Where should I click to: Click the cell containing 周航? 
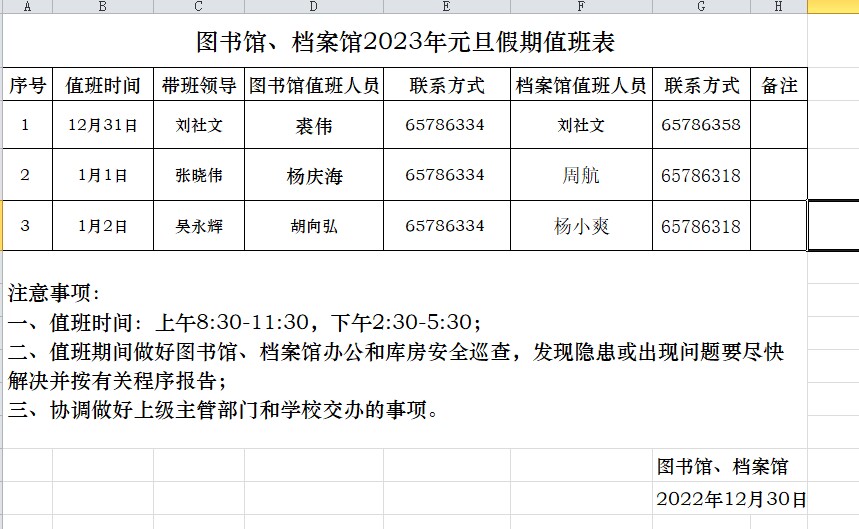click(581, 177)
